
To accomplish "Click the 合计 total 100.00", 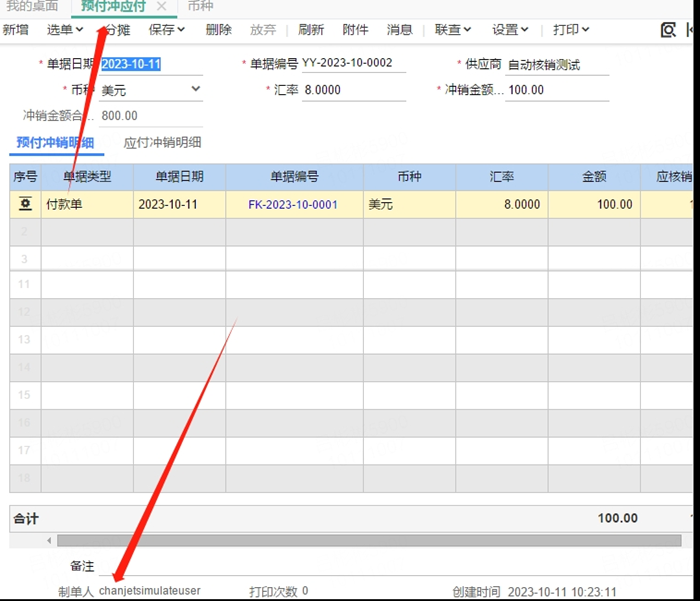I will tap(617, 518).
